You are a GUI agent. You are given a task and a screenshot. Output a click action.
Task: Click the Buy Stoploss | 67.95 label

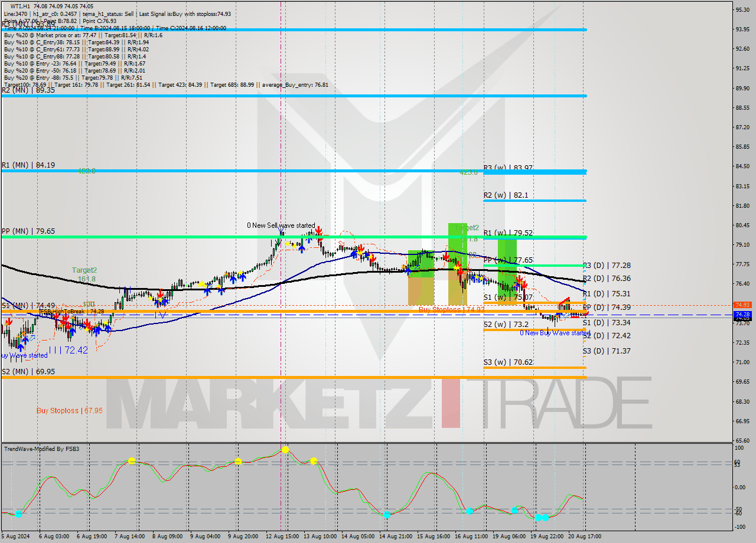(x=70, y=410)
